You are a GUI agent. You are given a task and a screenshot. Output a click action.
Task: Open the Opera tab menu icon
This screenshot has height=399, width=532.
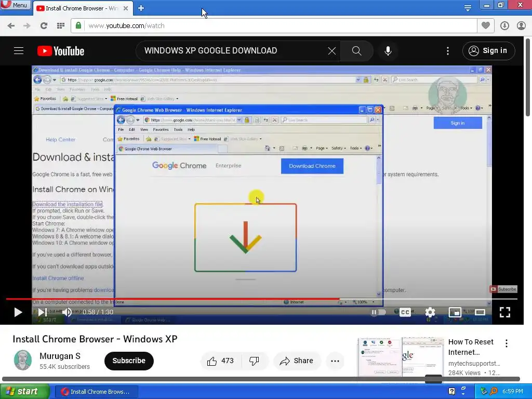[468, 8]
